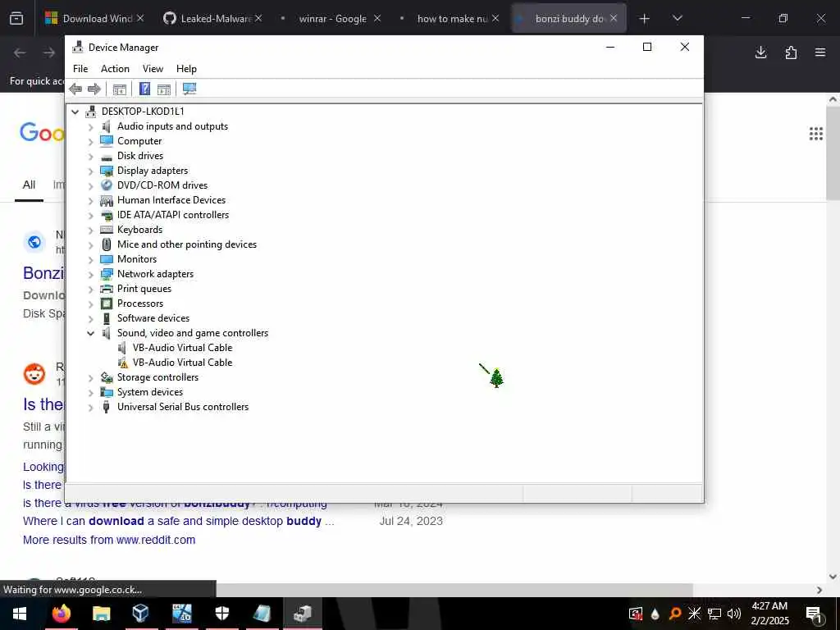
Task: Open 'Where I can download a safe' link
Action: pos(178,521)
